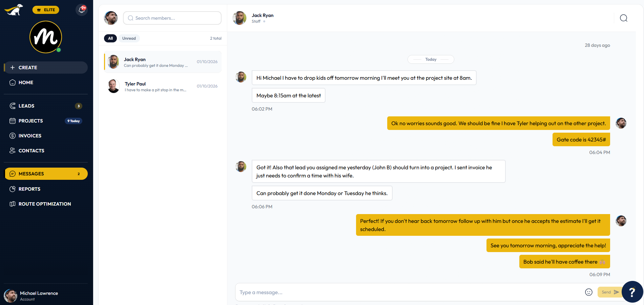This screenshot has height=305, width=644.
Task: Click the 'Hi Michael I have to drop kids' message
Action: click(364, 78)
